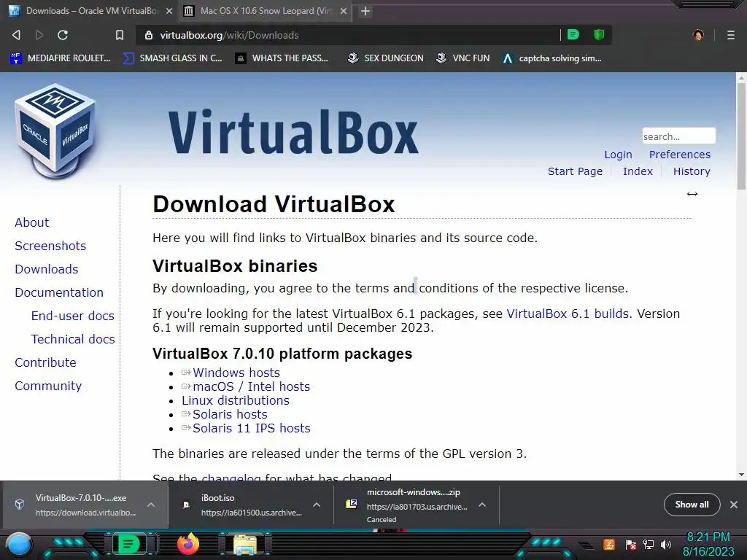Open the Community sidebar link
747x560 pixels.
(48, 386)
